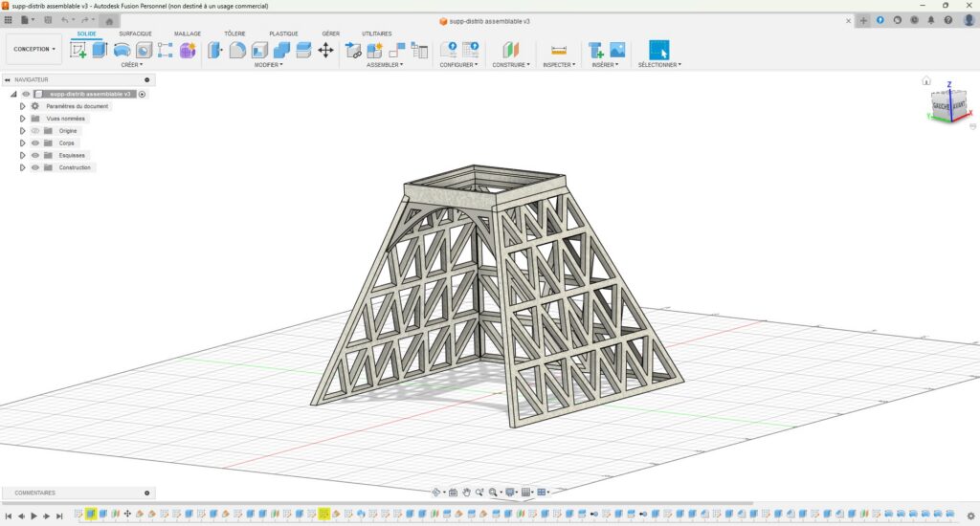Image resolution: width=980 pixels, height=526 pixels.
Task: Hide the Corps folder using eye icon
Action: pyautogui.click(x=35, y=143)
